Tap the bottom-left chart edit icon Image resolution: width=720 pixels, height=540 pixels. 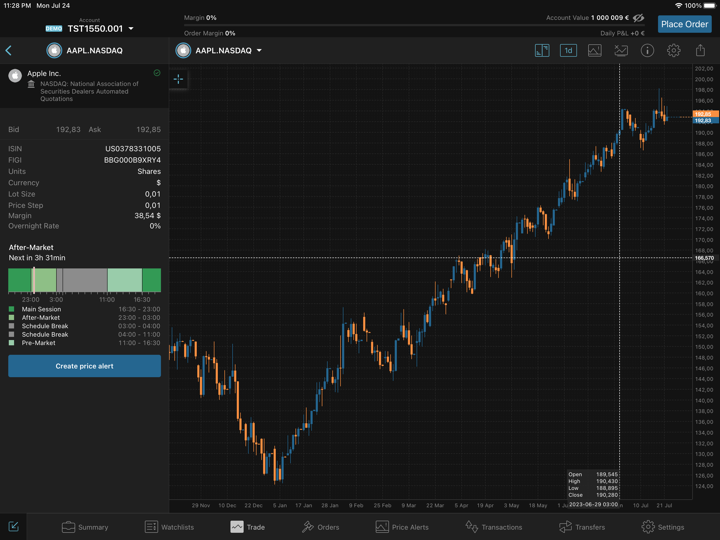(x=14, y=527)
